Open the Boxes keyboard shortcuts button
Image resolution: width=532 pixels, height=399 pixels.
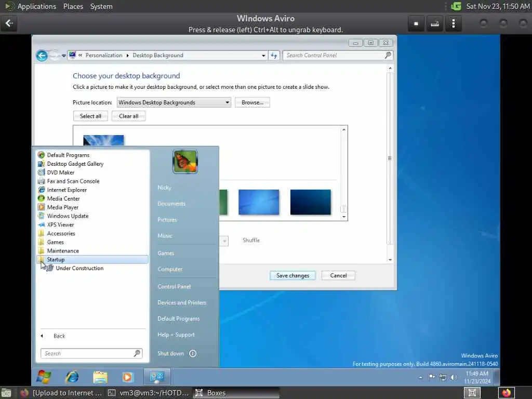(435, 24)
